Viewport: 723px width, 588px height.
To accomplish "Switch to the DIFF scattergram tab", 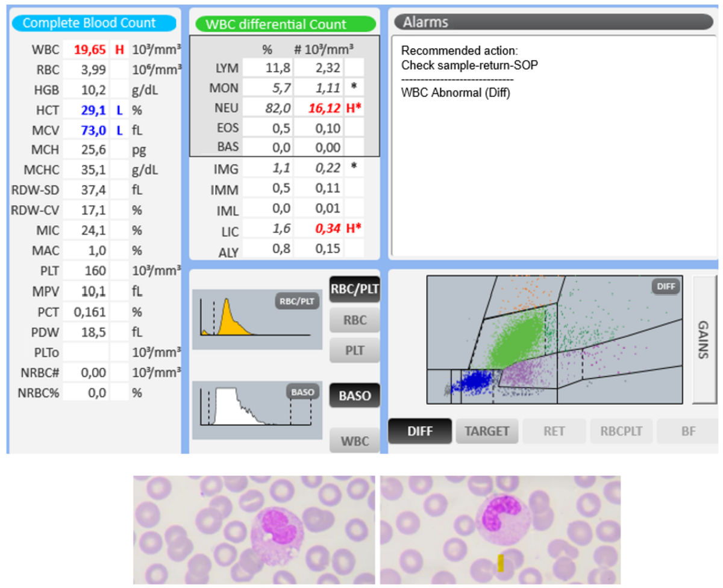I will (420, 431).
